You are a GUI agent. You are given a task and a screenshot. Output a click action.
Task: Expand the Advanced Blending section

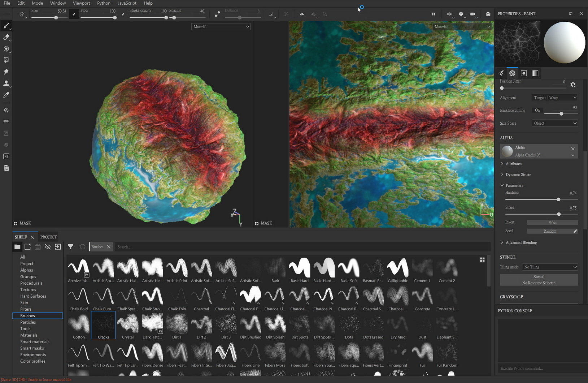521,242
